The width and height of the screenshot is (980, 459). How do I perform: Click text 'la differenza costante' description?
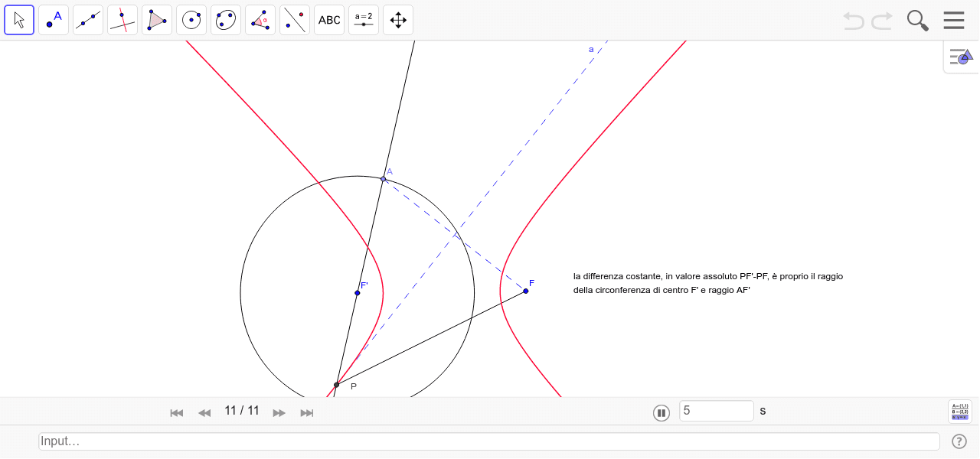tap(708, 283)
